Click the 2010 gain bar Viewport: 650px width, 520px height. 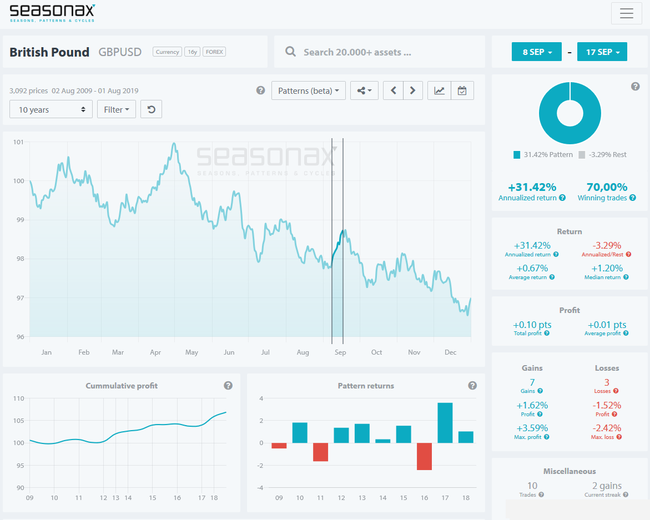[x=300, y=433]
